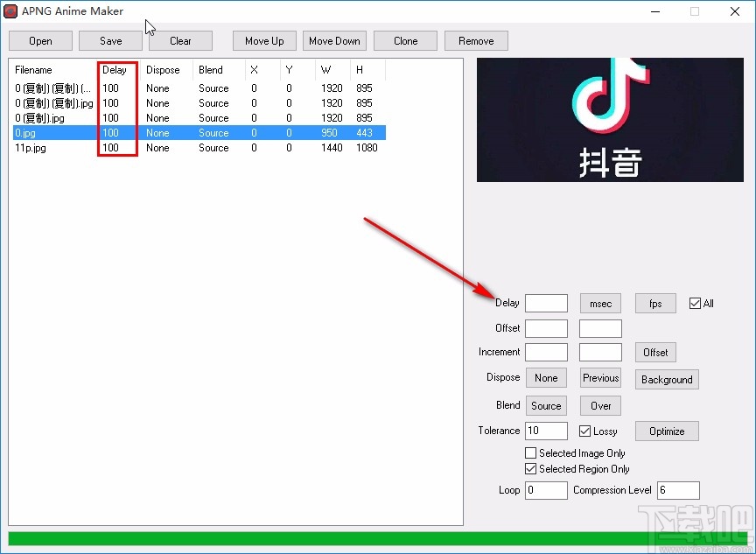Set Blend mode to Over

(600, 405)
